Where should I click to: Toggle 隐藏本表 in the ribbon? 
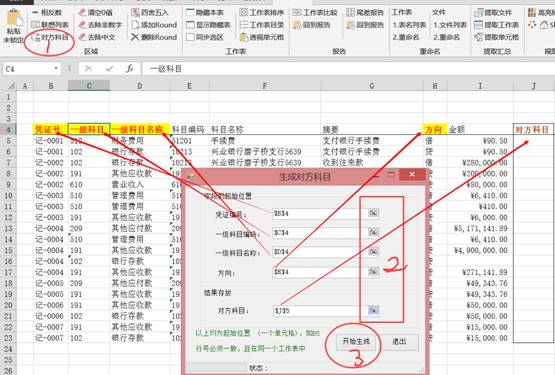pos(205,13)
